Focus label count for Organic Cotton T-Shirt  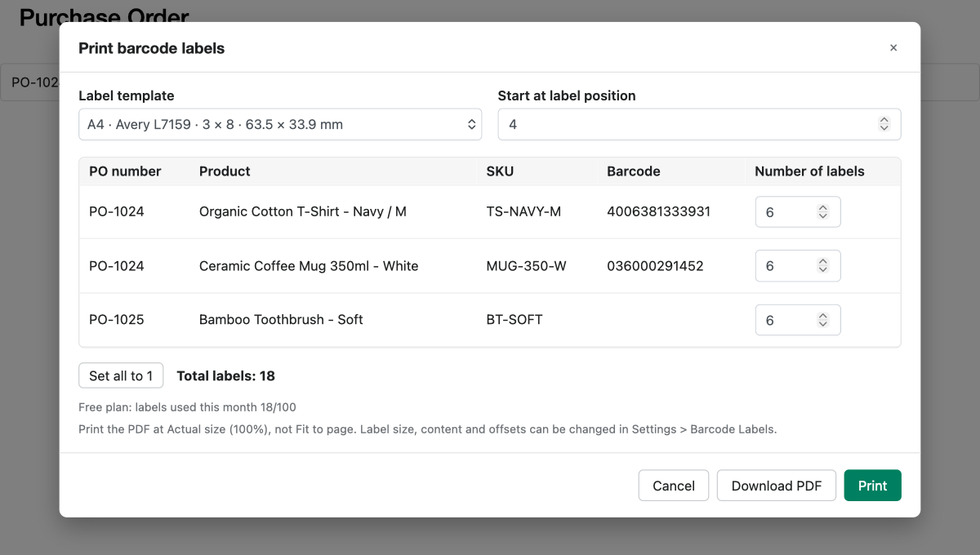[798, 212]
